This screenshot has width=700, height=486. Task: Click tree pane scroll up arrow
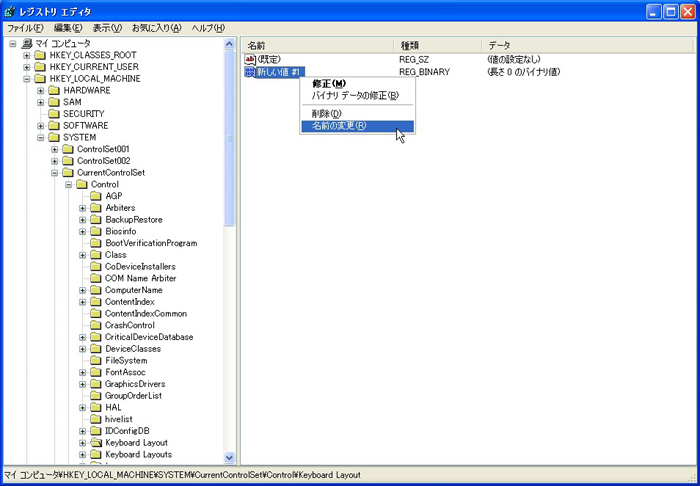pyautogui.click(x=229, y=44)
